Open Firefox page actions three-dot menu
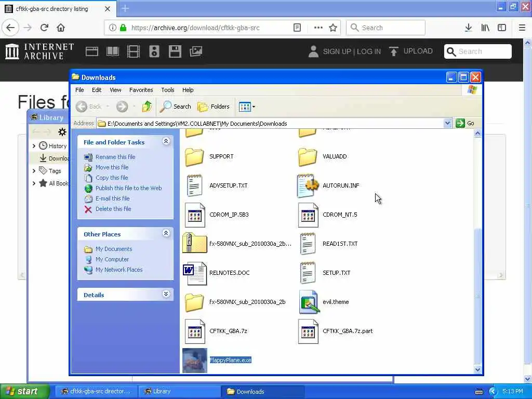The image size is (532, 399). pos(318,28)
